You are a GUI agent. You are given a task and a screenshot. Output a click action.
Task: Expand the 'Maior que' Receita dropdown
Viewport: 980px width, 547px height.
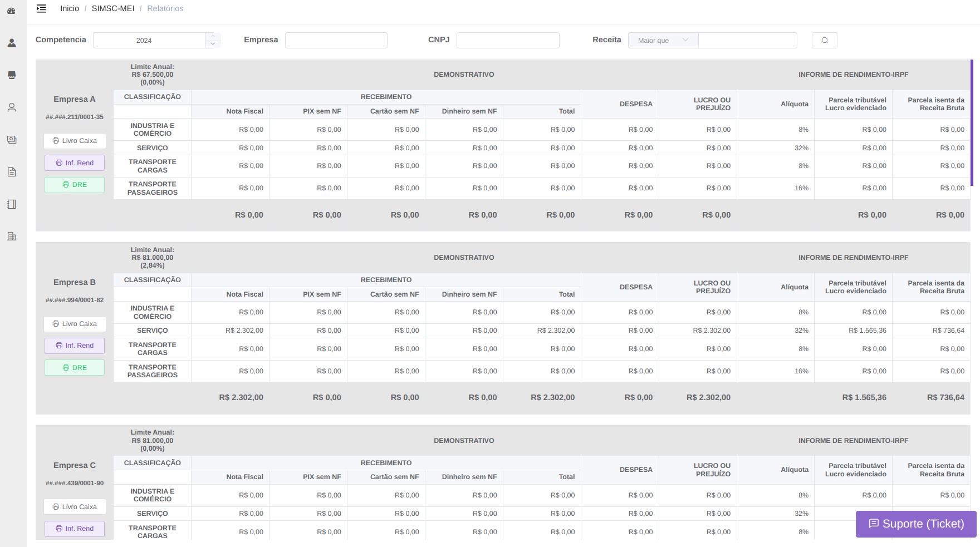point(663,40)
